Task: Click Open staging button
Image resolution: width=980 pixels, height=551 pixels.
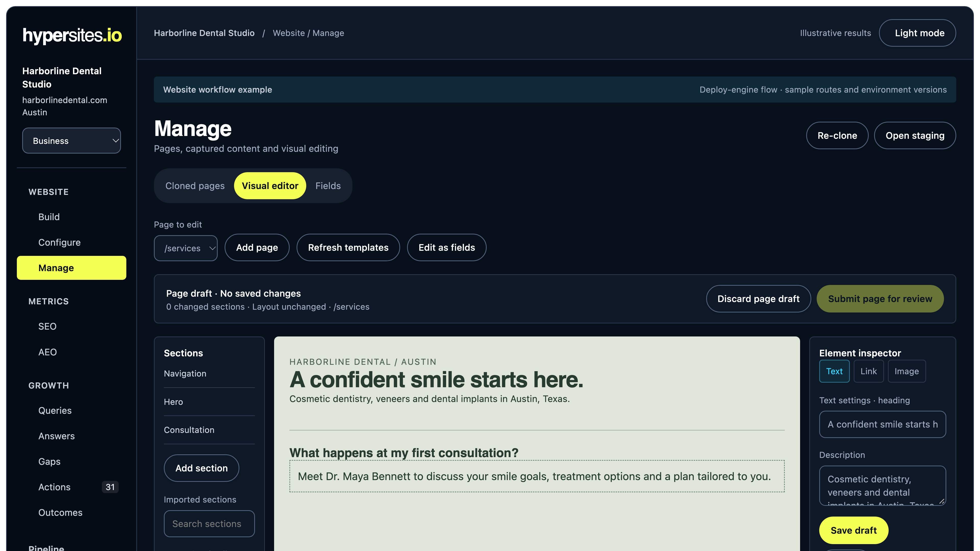Action: pos(915,135)
